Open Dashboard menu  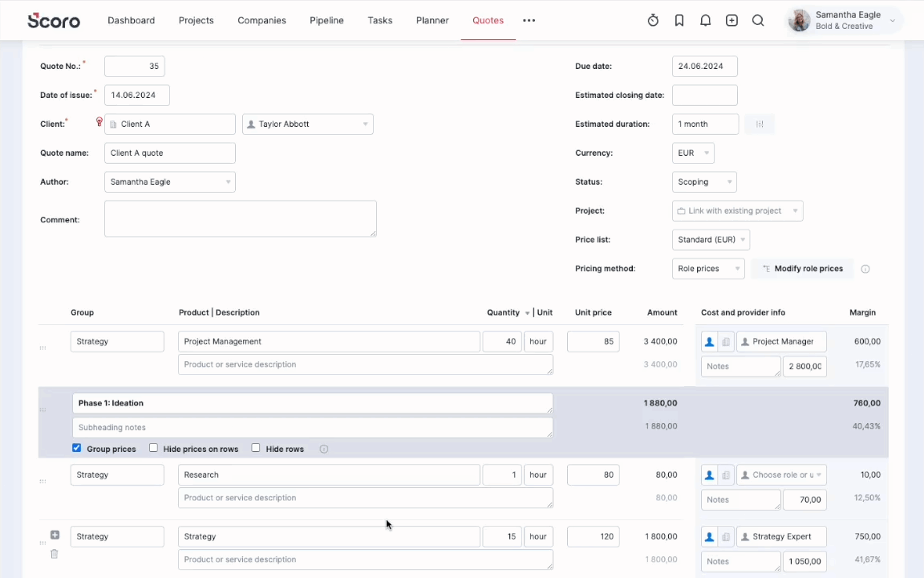[131, 21]
